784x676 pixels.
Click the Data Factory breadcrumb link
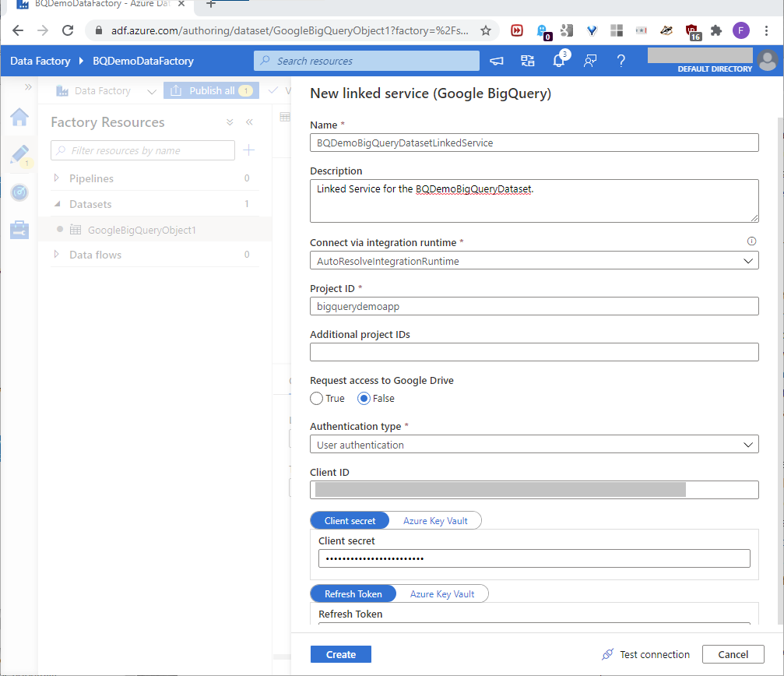(40, 61)
